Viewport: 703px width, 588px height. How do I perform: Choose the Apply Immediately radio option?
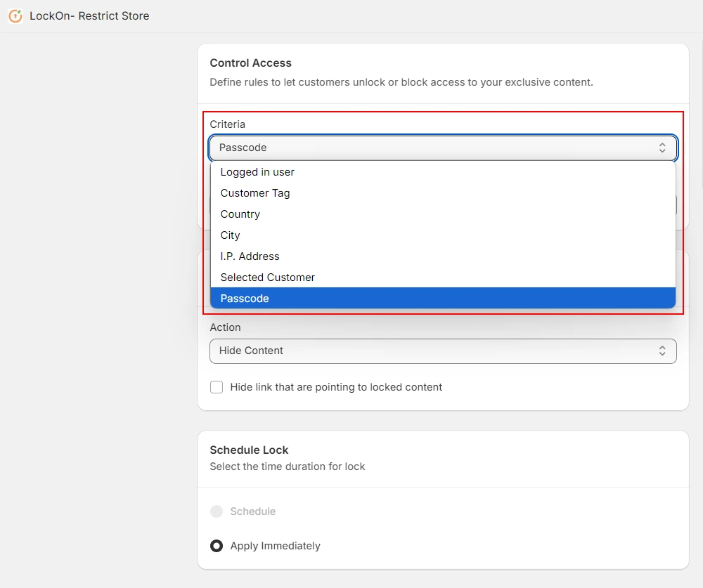pos(217,546)
